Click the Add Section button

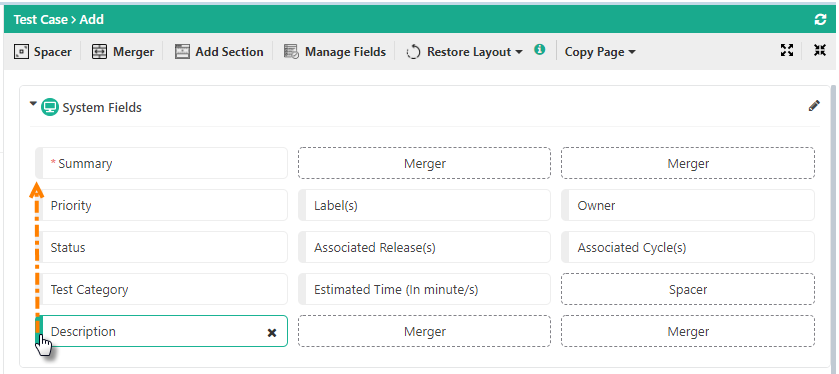219,52
